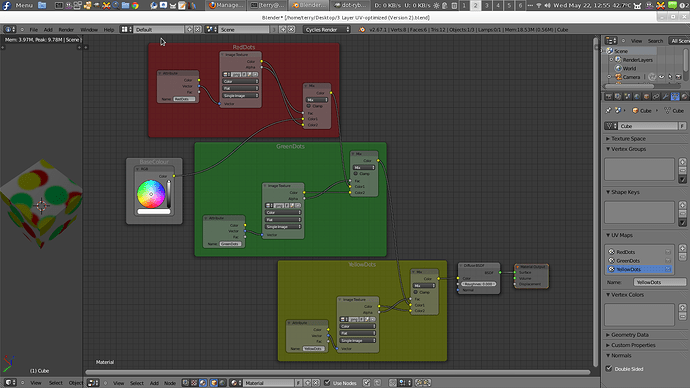Toggle the Double Sided normals checkbox
This screenshot has height=388, width=690.
pos(609,369)
